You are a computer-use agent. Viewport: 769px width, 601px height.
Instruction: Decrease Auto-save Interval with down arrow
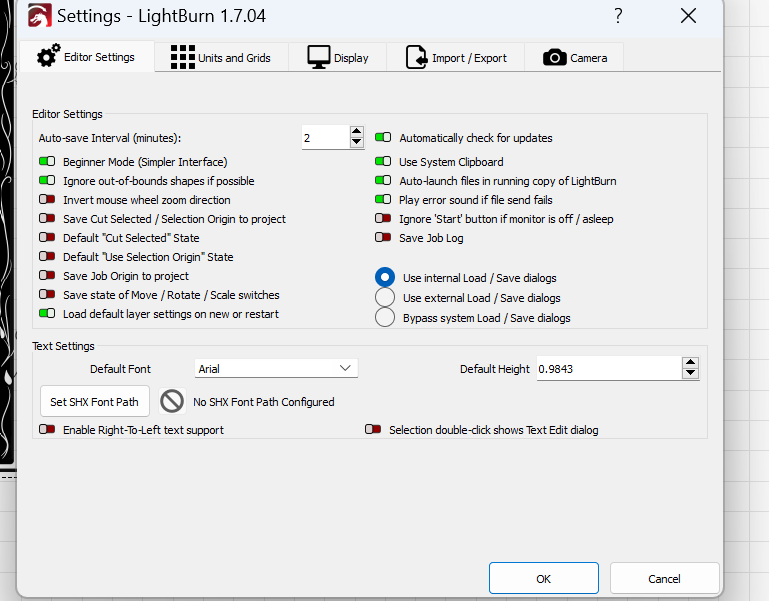(357, 142)
